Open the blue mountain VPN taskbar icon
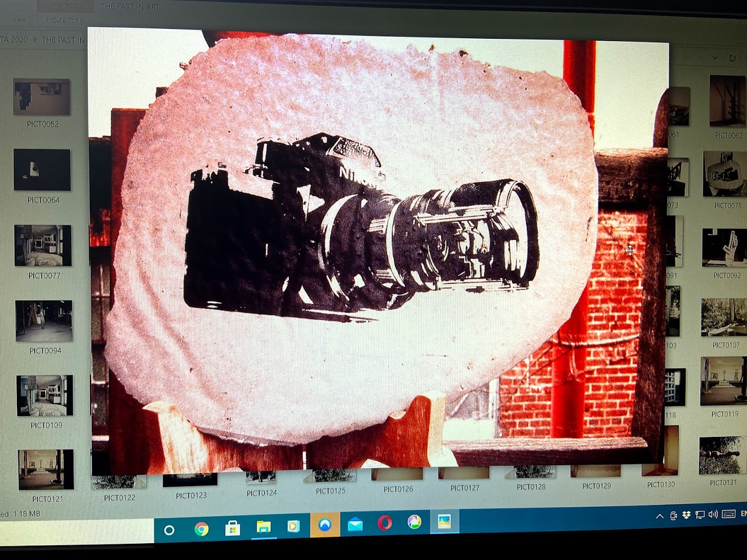This screenshot has height=560, width=747. point(325,525)
